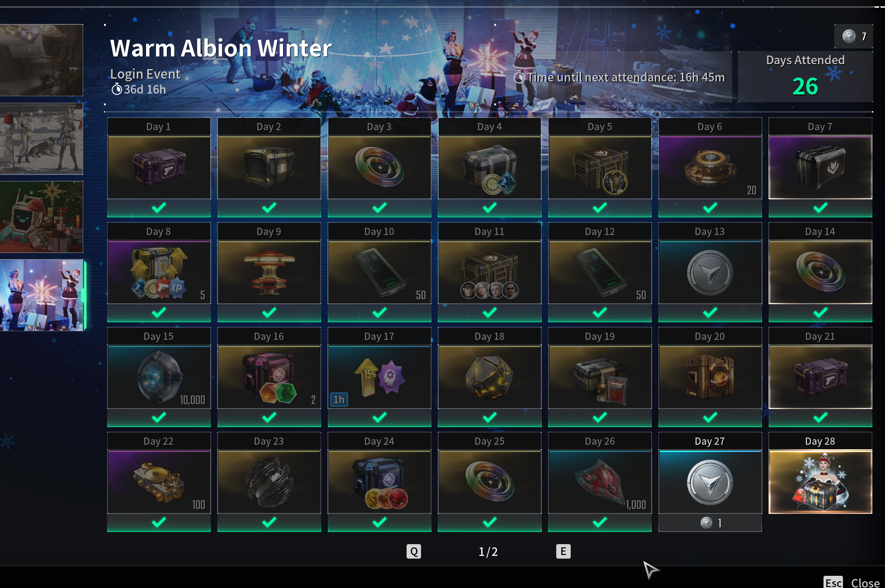
Task: Go to next page with E key button
Action: pyautogui.click(x=563, y=551)
